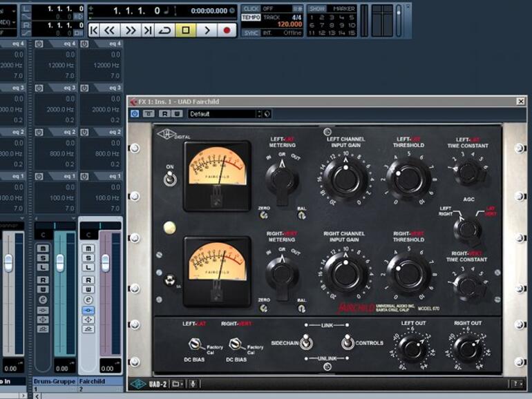Image resolution: width=532 pixels, height=399 pixels.
Task: Solo the Drum-Gruppe channel
Action: [43, 257]
